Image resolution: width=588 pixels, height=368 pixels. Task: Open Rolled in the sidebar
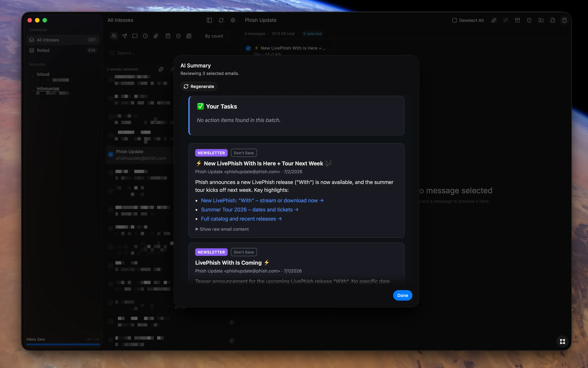click(x=63, y=50)
